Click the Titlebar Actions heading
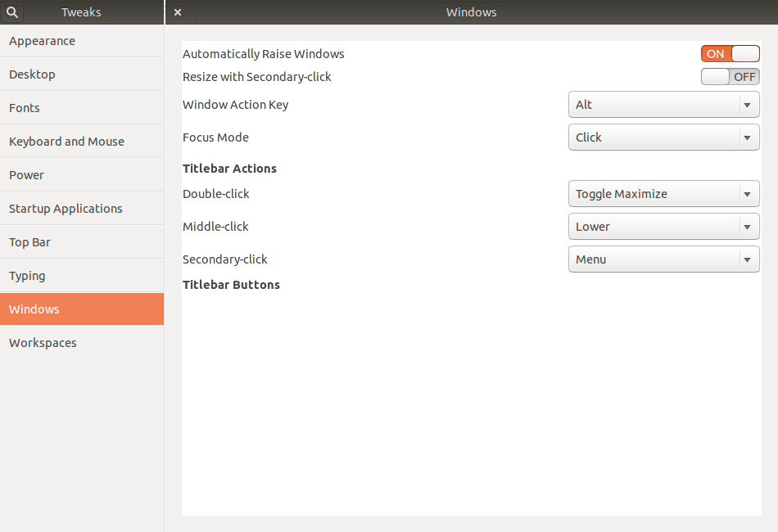 (x=229, y=169)
